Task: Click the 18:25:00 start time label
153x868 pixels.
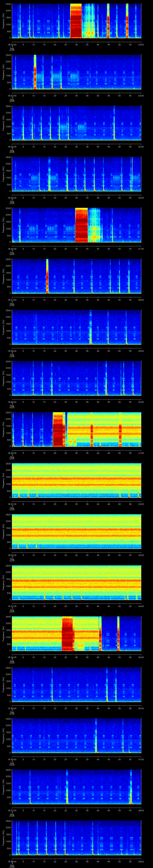Action: coord(12,197)
